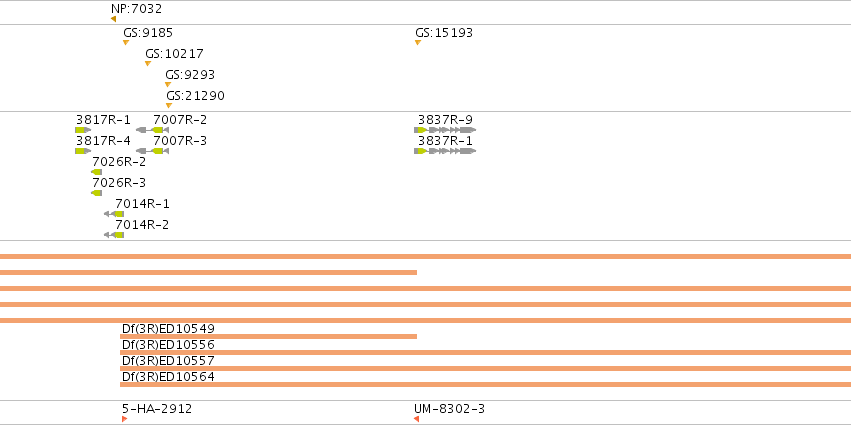Image resolution: width=851 pixels, height=425 pixels.
Task: Select the 7026R-2 gene glyph
Action: tap(97, 172)
